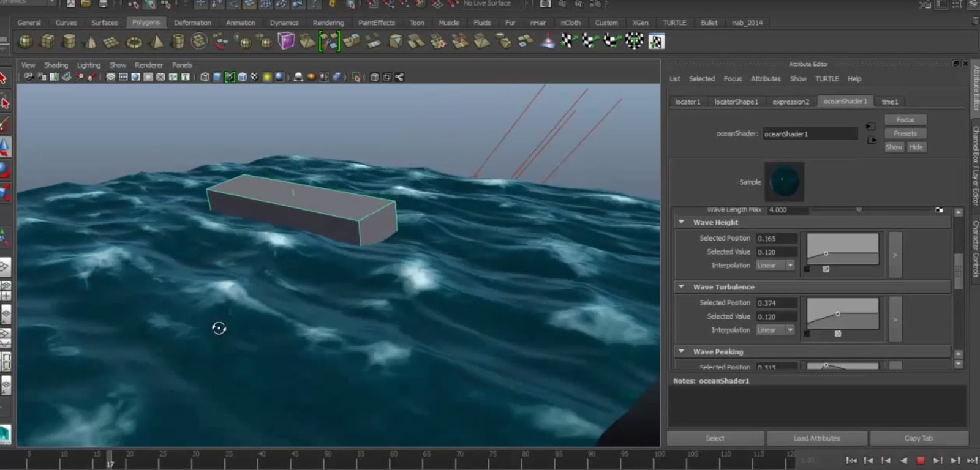
Task: Create a polygon cube from the shelf
Action: (48, 42)
